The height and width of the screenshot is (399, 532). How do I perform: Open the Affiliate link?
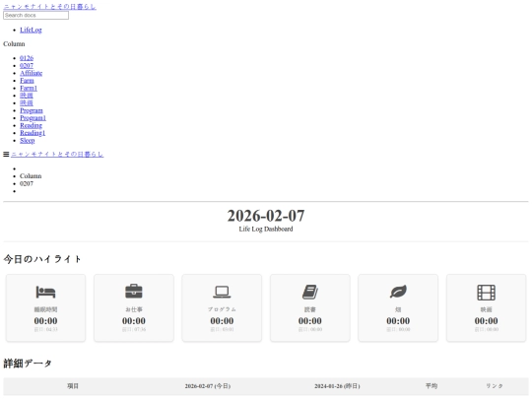coord(32,73)
